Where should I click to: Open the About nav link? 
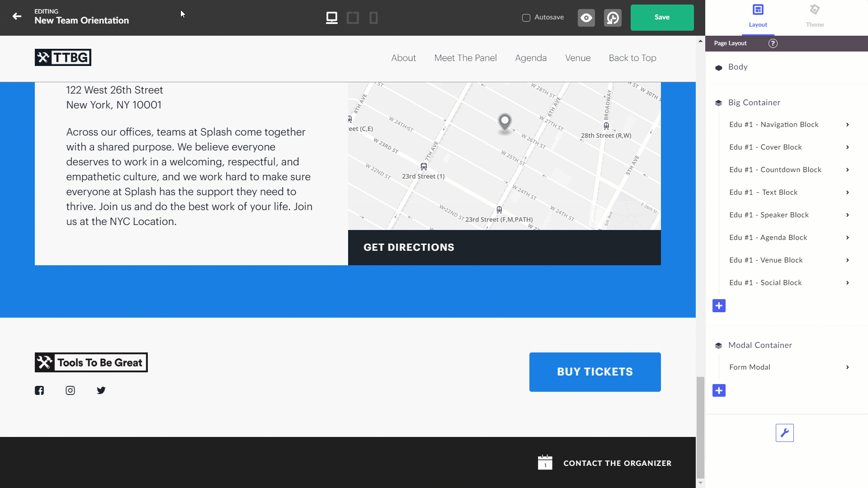pos(403,58)
